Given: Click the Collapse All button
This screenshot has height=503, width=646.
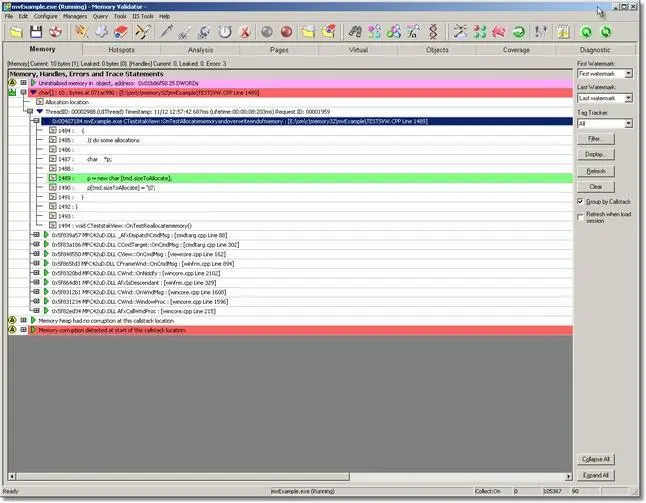Looking at the screenshot, I should coord(596,459).
